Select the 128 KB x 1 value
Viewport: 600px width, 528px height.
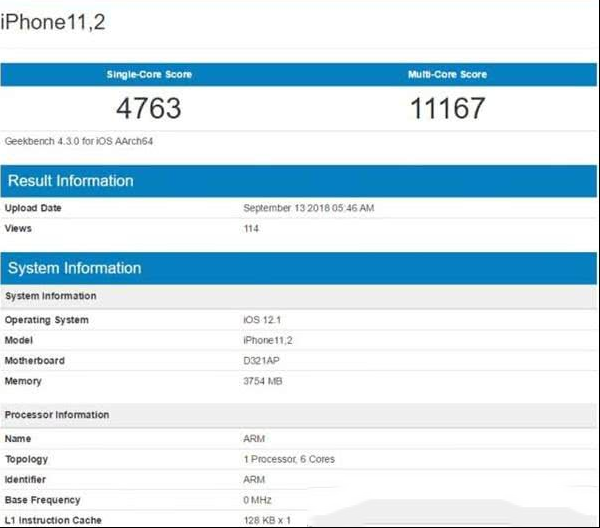267,520
